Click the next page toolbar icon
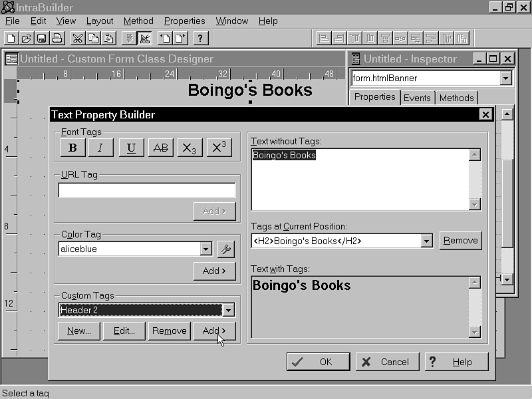 180,38
